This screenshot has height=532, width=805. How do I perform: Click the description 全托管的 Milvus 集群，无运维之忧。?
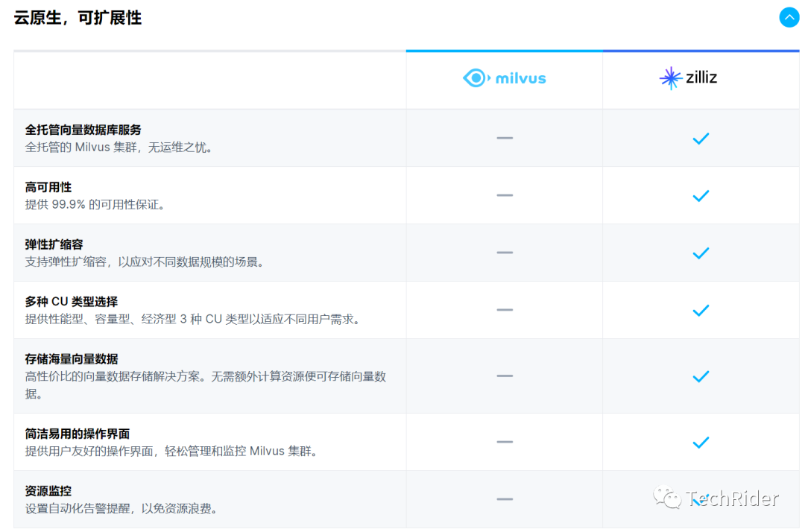click(119, 148)
